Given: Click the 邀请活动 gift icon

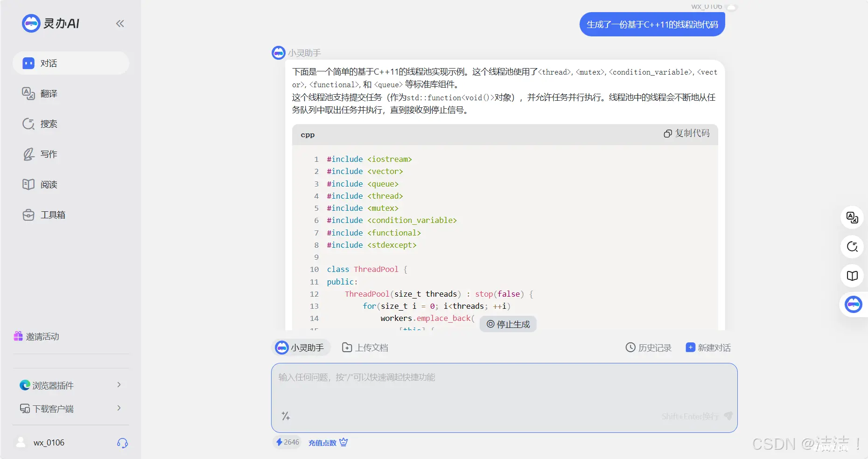Looking at the screenshot, I should [x=18, y=336].
